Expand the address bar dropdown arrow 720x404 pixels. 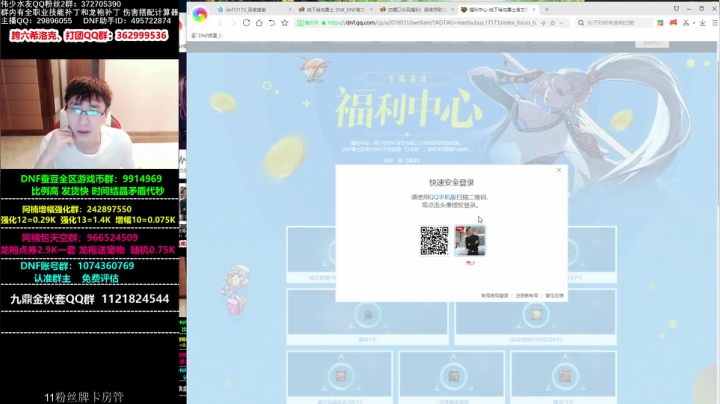pos(561,23)
